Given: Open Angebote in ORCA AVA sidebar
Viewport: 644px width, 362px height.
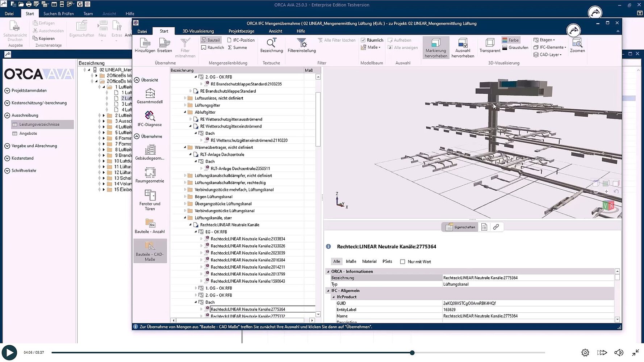Looking at the screenshot, I should 28,134.
